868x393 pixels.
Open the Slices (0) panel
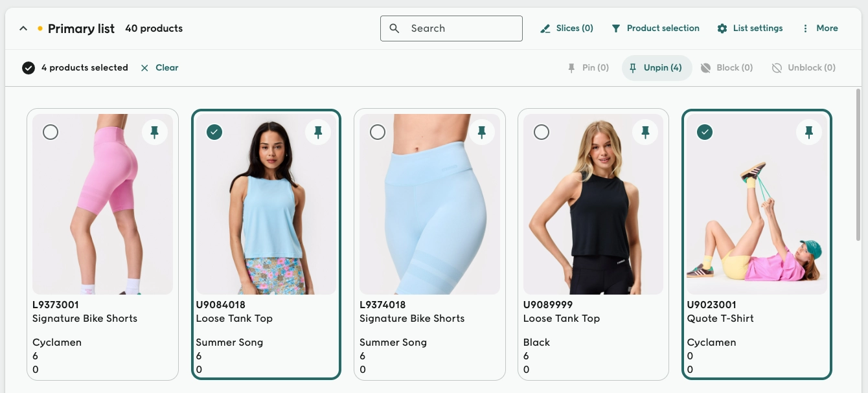pyautogui.click(x=567, y=28)
